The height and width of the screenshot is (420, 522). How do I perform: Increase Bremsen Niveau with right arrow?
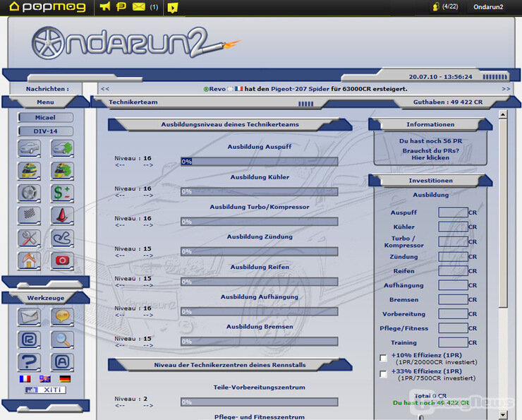[x=148, y=345]
